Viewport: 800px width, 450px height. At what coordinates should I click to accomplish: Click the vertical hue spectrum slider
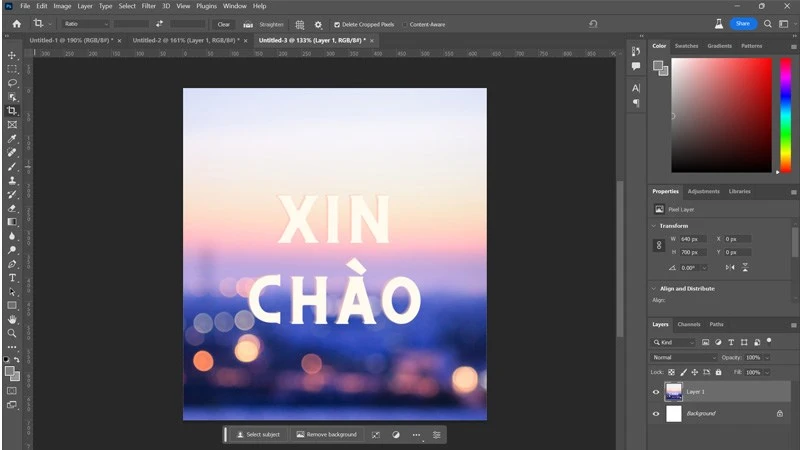[x=786, y=115]
